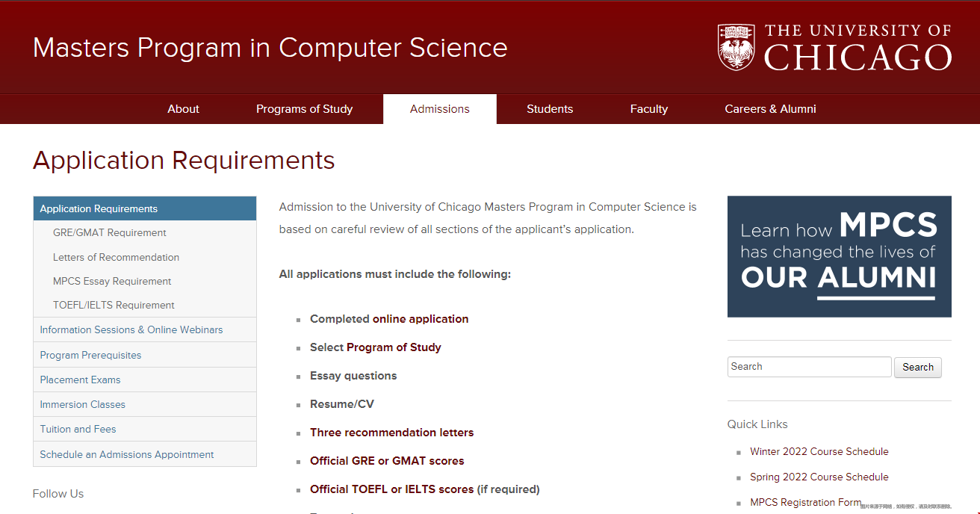Open GRE/GMAT Requirement sidebar link
Screen dimensions: 980x514
[110, 233]
